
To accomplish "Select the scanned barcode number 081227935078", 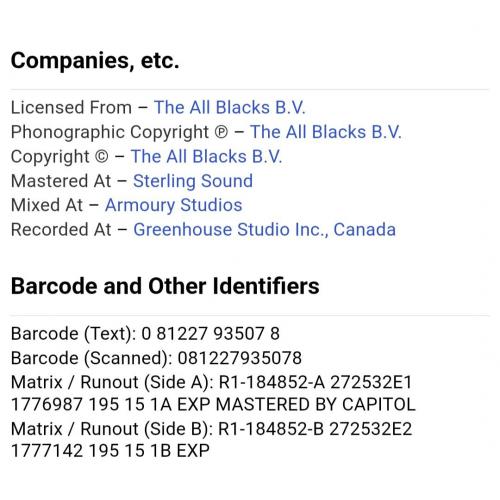I will click(x=240, y=358).
